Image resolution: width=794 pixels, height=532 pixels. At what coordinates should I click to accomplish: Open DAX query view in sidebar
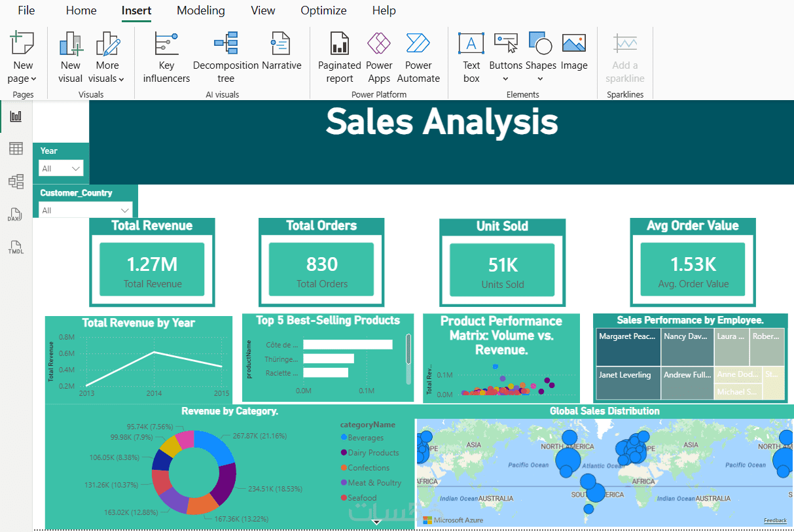(x=16, y=215)
